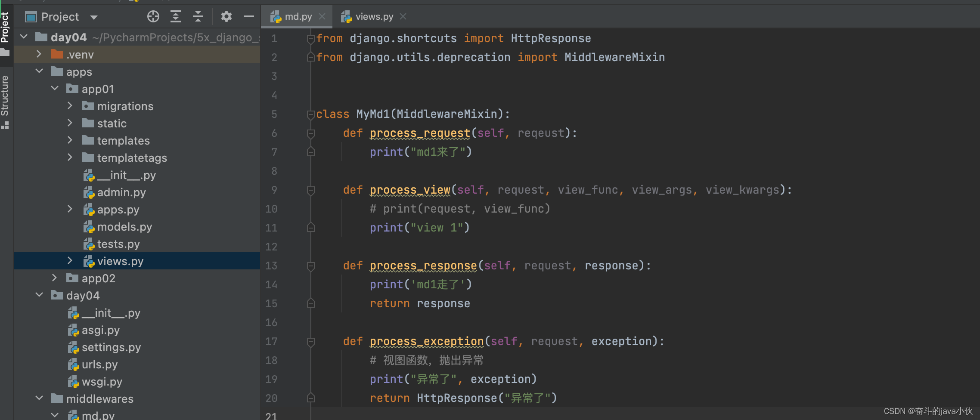Click the commented print line 10
Screen dimensions: 980x420
(x=460, y=209)
